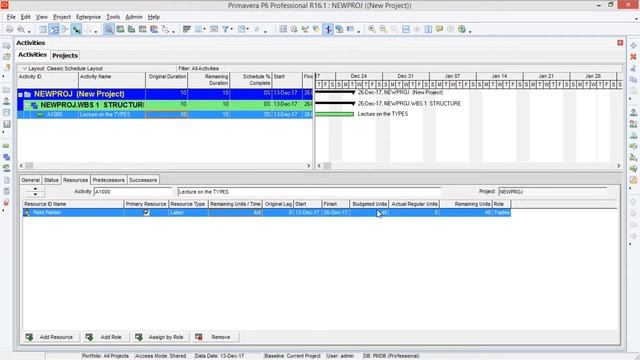Screen dimensions: 640x360
Task: Click the Print icon in the toolbar
Action: tap(9, 29)
